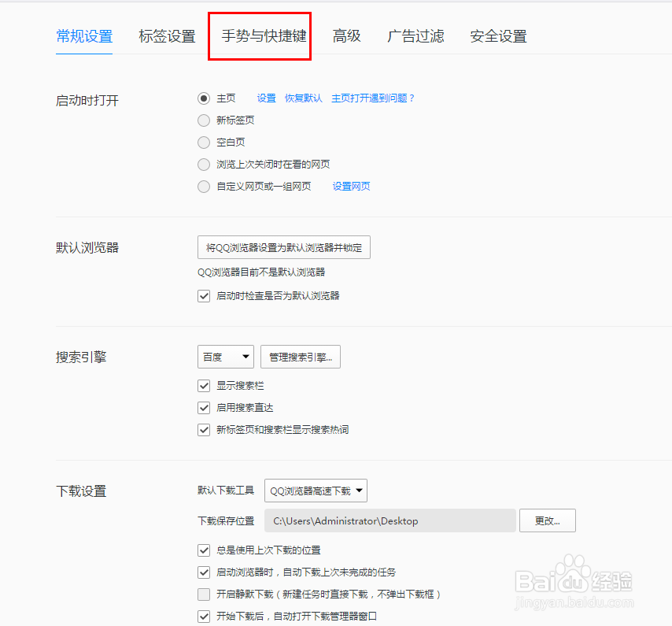Open the 手势与快捷键 tab
The image size is (672, 626).
click(264, 36)
